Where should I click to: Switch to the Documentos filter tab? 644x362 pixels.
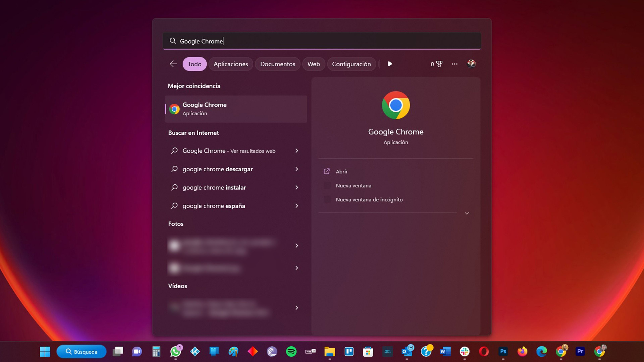pos(278,64)
